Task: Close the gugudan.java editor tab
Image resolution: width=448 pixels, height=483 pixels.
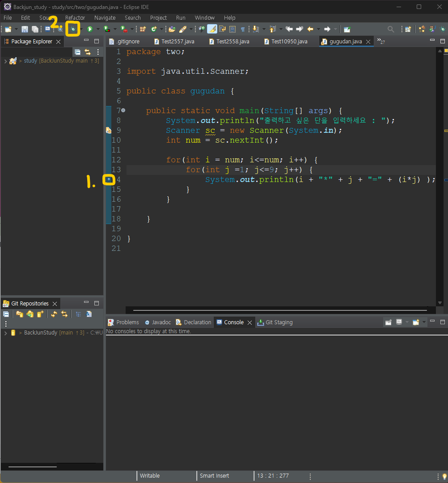Action: 368,42
